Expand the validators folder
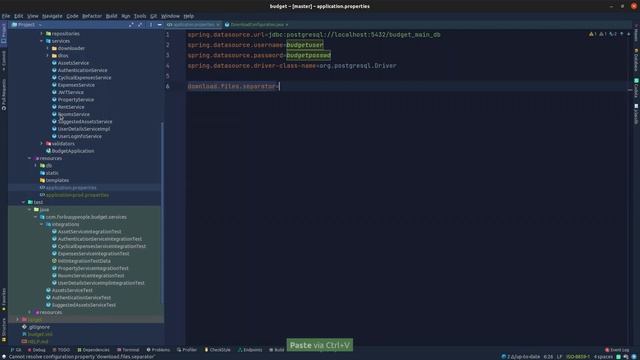640x360 pixels. 42,144
